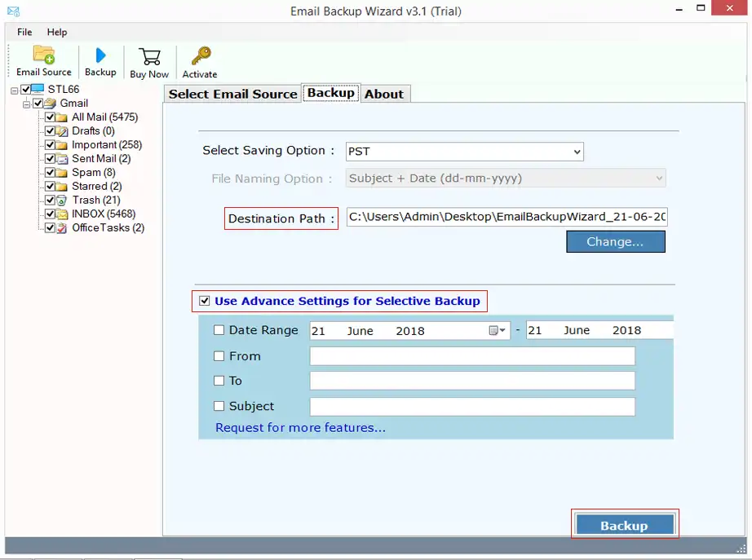Switch to the About tab

click(x=384, y=94)
